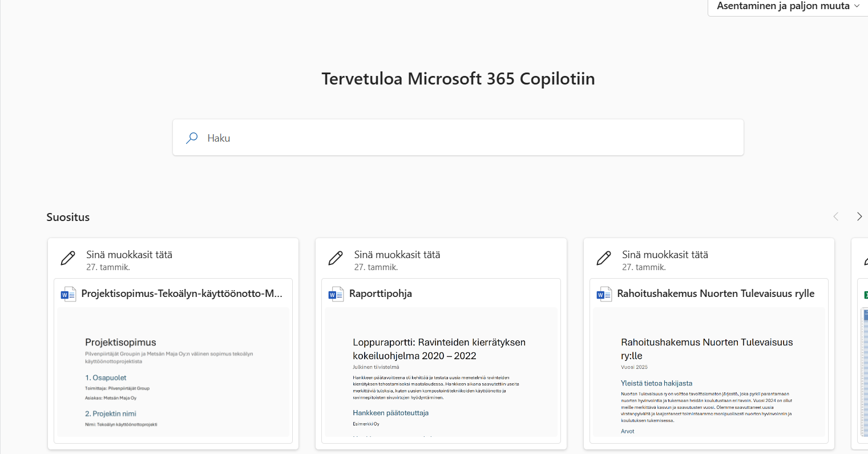The height and width of the screenshot is (454, 868).
Task: Open the Rahoitushakemus document preview thumbnail
Action: point(709,372)
